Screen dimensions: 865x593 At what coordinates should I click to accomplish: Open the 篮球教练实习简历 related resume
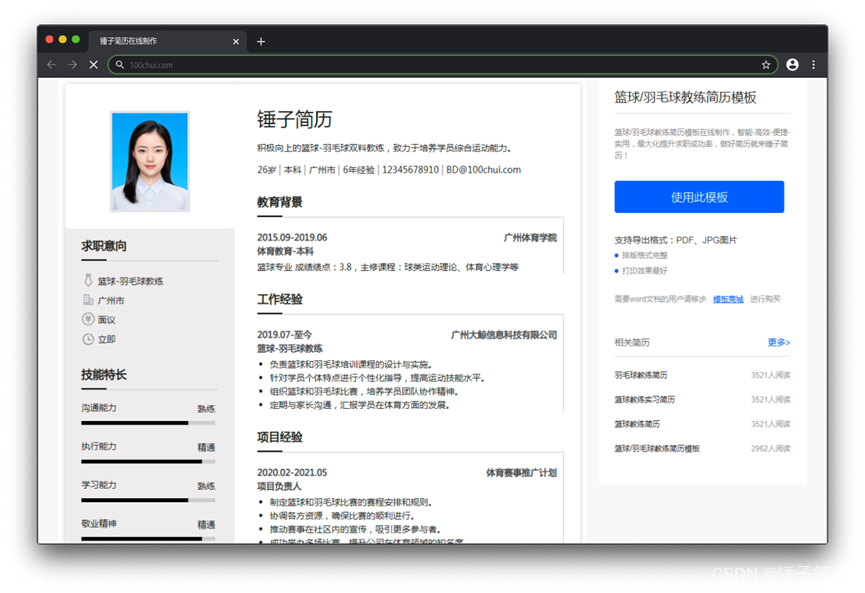[645, 399]
